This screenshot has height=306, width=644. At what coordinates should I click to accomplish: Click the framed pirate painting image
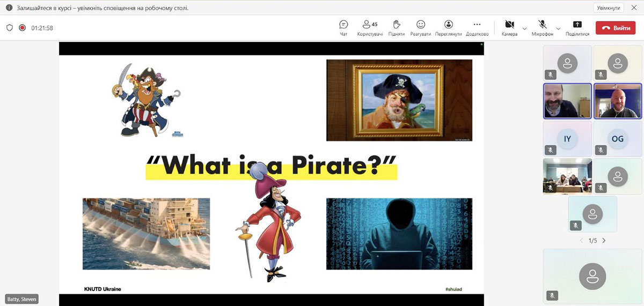tap(399, 100)
